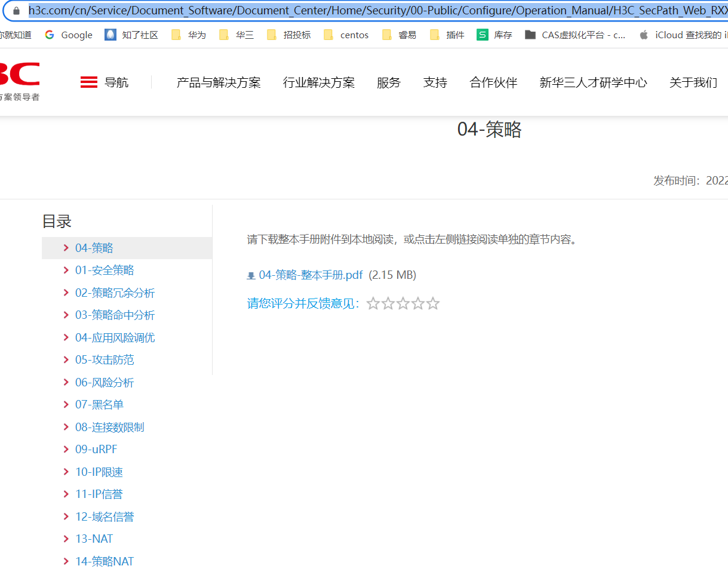The height and width of the screenshot is (572, 728).
Task: Open the Google bookmark
Action: [x=69, y=35]
